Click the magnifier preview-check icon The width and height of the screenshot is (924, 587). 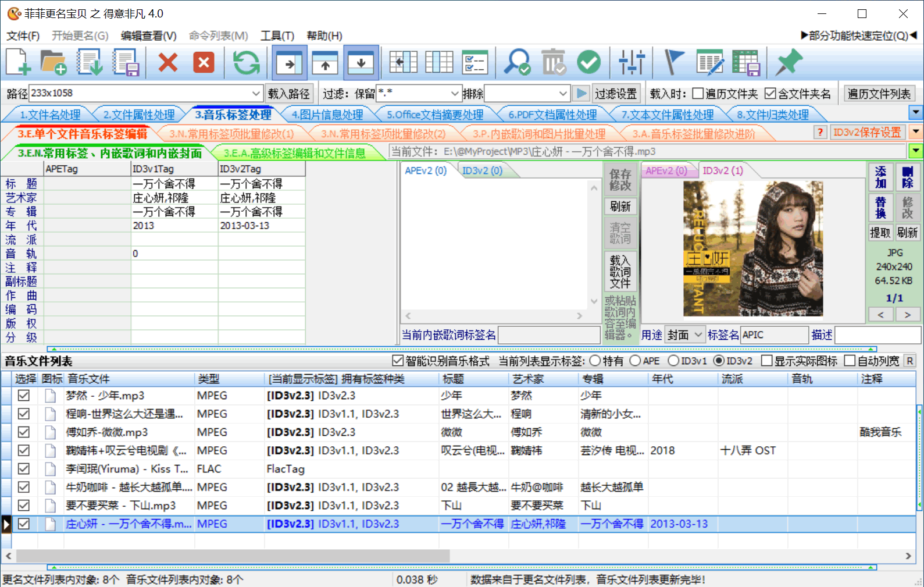pyautogui.click(x=516, y=62)
